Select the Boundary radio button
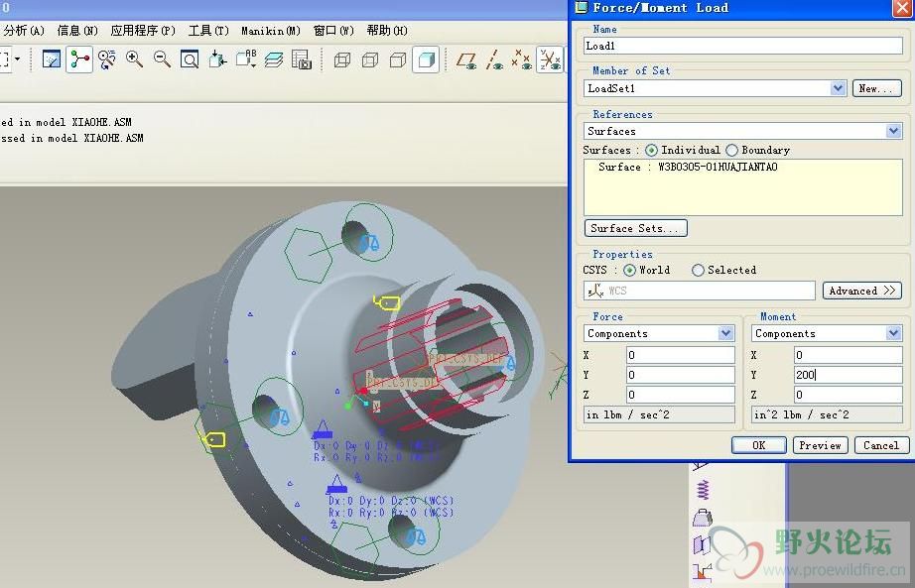This screenshot has width=915, height=588. pyautogui.click(x=731, y=150)
